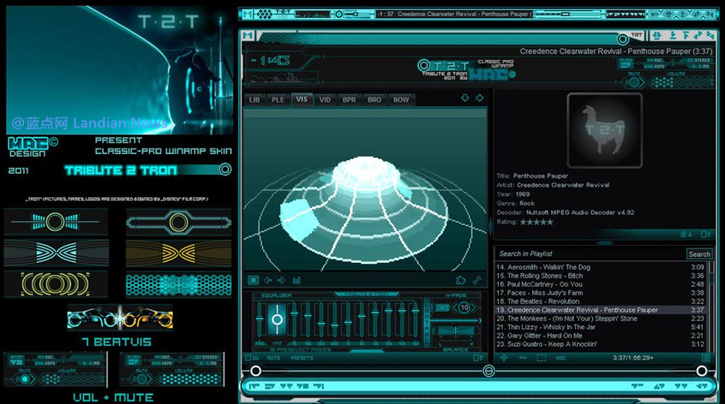Go to next visualization preset arrow

pyautogui.click(x=282, y=280)
